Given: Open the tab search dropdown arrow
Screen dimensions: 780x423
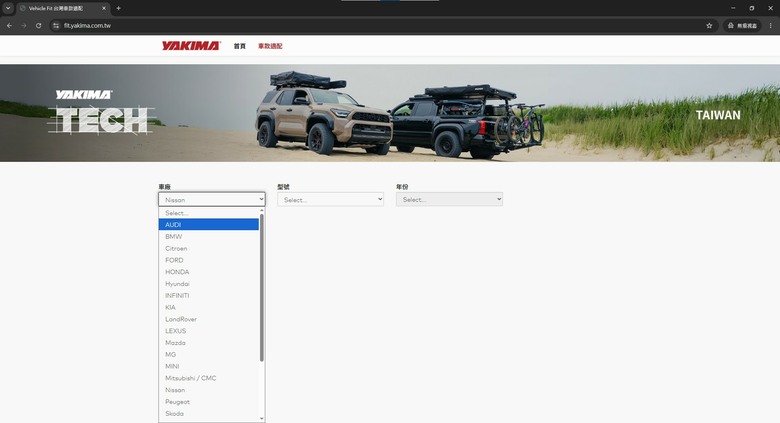Looking at the screenshot, I should [8, 8].
